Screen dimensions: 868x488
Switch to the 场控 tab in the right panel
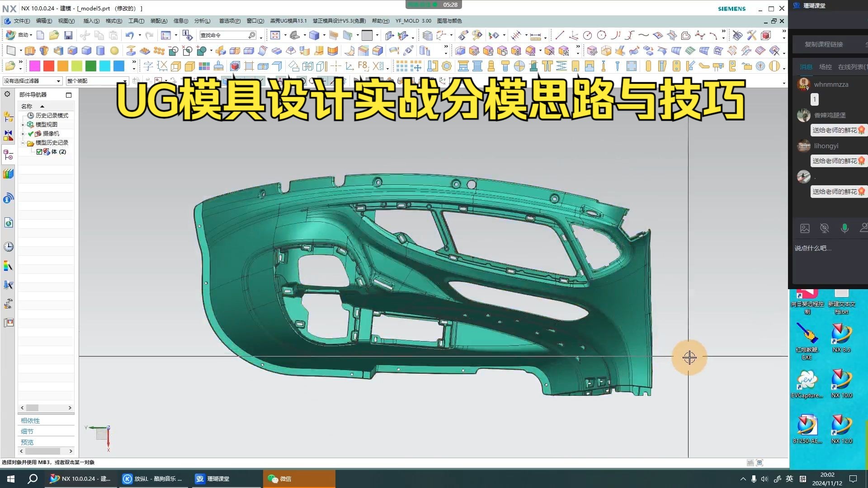pyautogui.click(x=825, y=66)
